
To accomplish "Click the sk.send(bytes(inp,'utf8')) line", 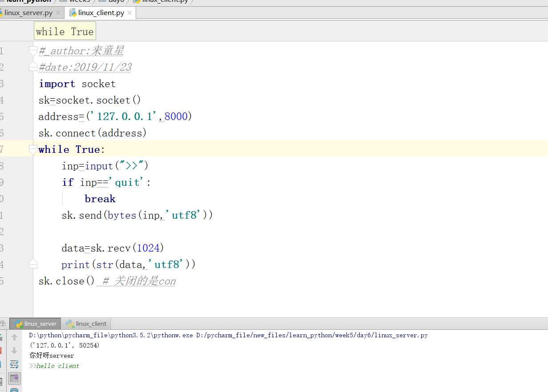I will click(x=137, y=215).
